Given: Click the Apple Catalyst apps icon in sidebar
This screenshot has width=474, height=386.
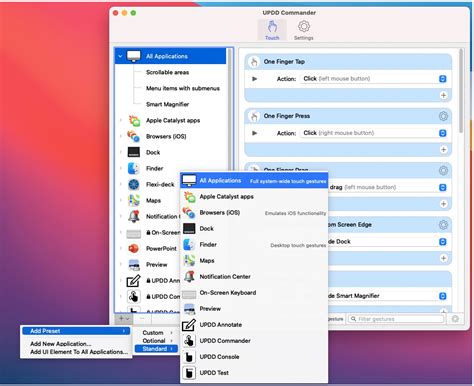Looking at the screenshot, I should pos(134,120).
